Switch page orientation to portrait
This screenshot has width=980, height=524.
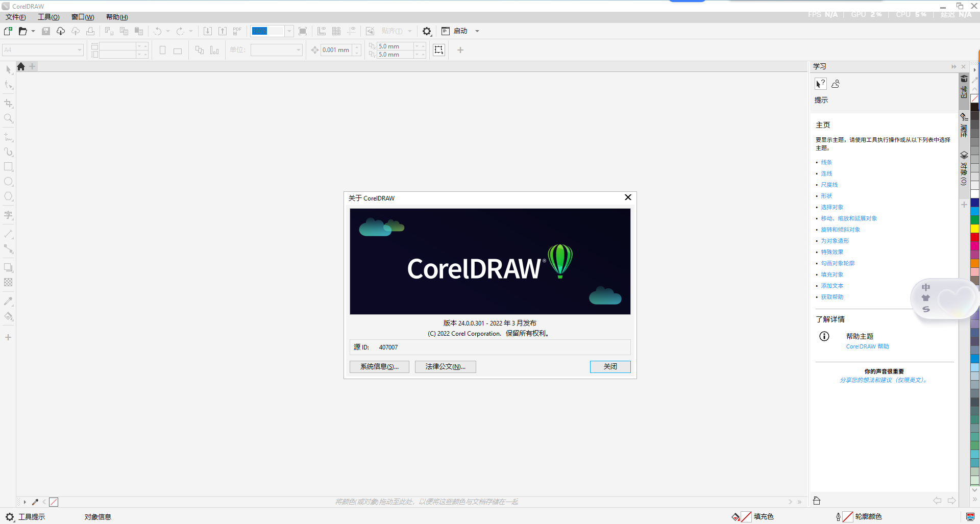[162, 50]
